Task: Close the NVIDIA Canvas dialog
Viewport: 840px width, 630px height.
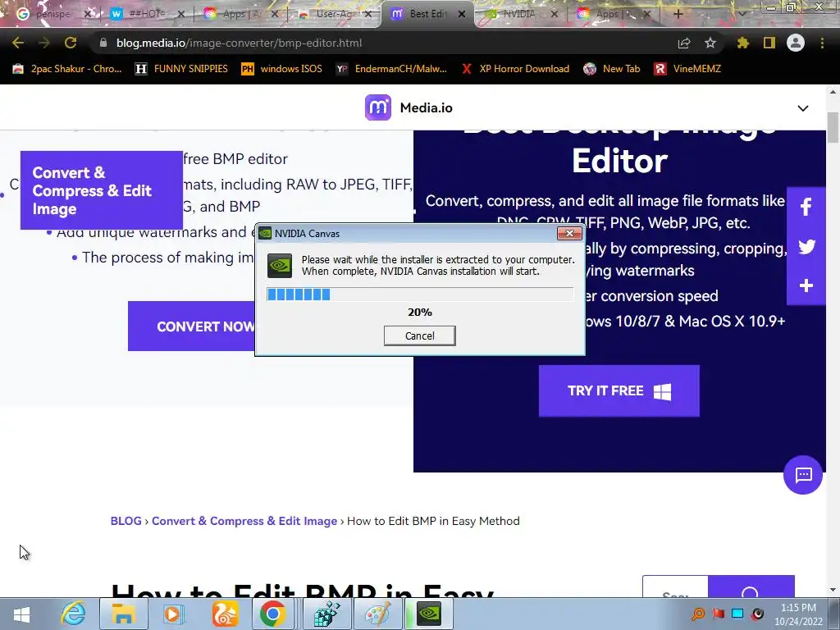Action: pyautogui.click(x=569, y=233)
